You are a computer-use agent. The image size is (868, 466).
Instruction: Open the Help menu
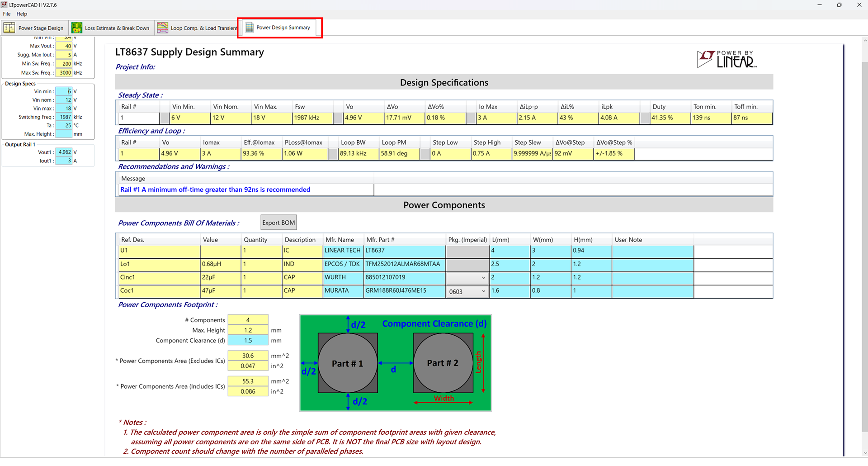coord(22,14)
